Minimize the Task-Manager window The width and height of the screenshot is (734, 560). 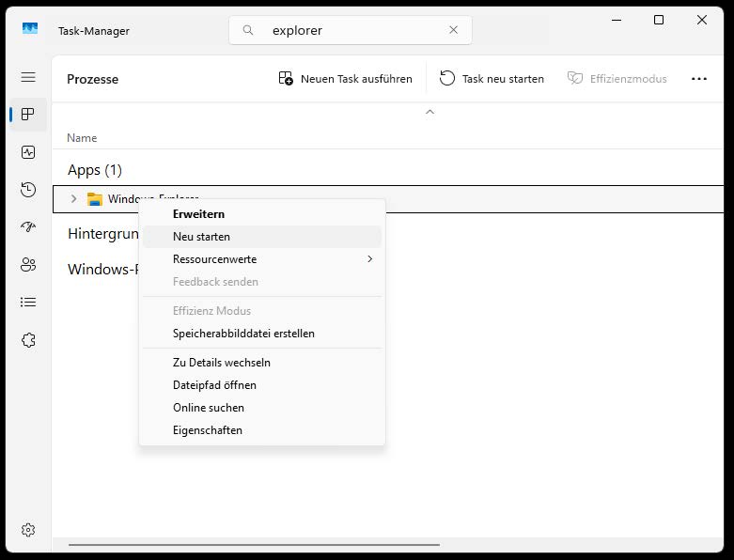tap(617, 20)
